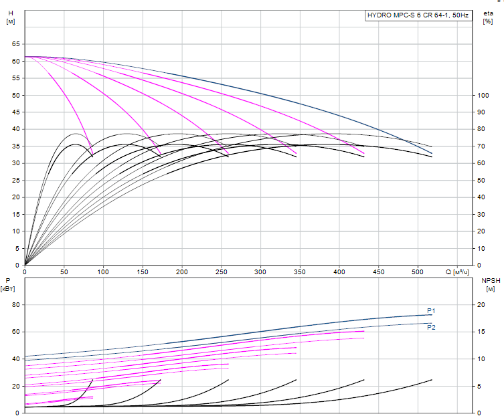Click the 100 tick on eta axis
The height and width of the screenshot is (420, 504).
(483, 96)
